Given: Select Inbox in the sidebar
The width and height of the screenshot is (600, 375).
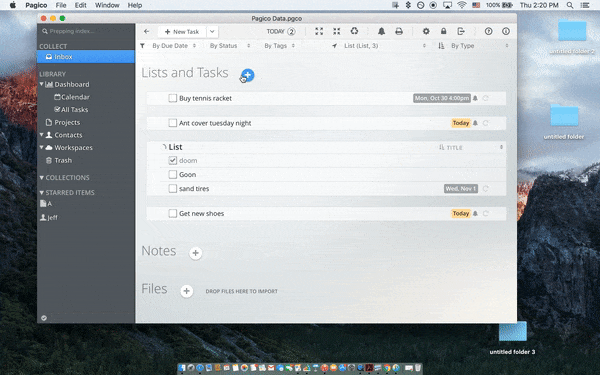Looking at the screenshot, I should pos(86,57).
